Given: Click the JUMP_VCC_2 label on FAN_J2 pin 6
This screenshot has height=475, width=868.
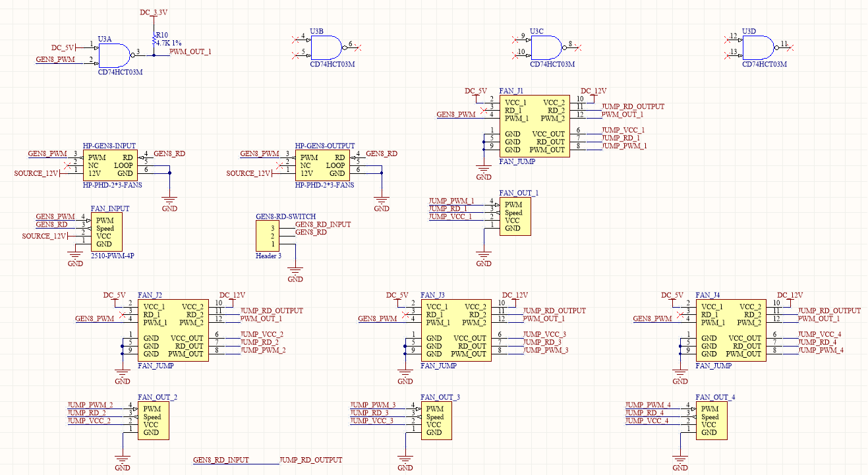Looking at the screenshot, I should [x=262, y=335].
